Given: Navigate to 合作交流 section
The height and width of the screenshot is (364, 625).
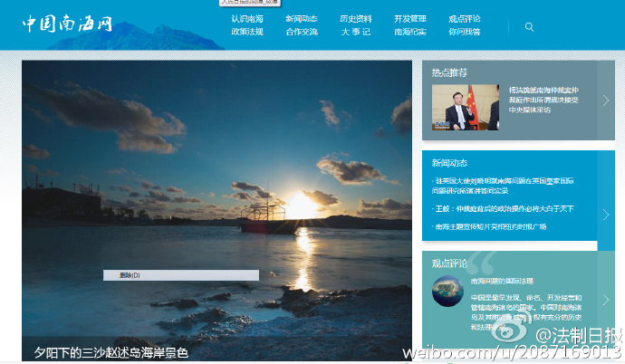Looking at the screenshot, I should point(302,32).
